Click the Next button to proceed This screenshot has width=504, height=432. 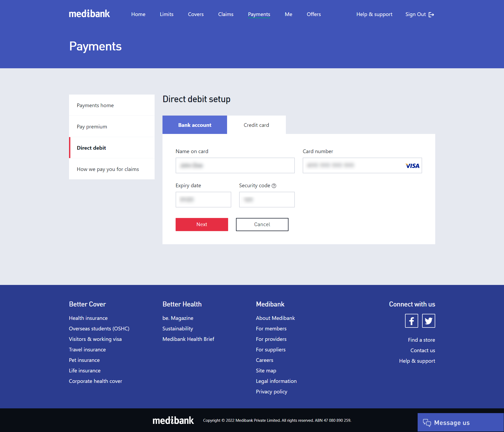coord(201,224)
